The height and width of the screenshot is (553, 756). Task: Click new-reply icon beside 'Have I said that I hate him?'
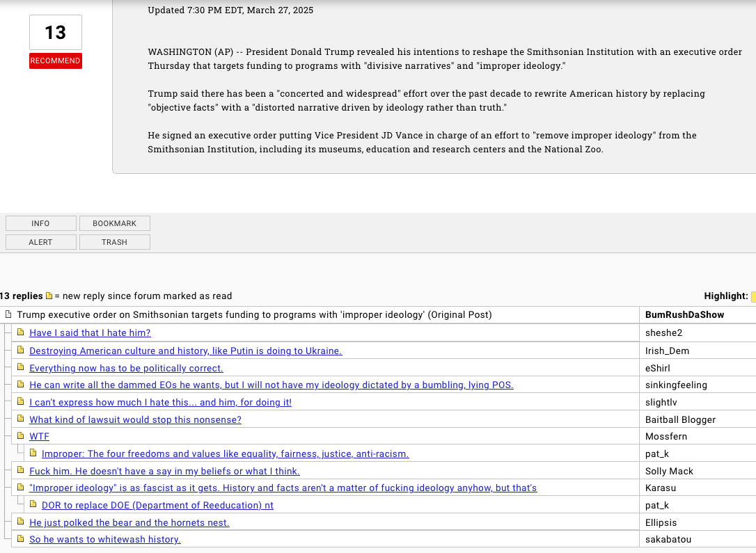pos(20,332)
